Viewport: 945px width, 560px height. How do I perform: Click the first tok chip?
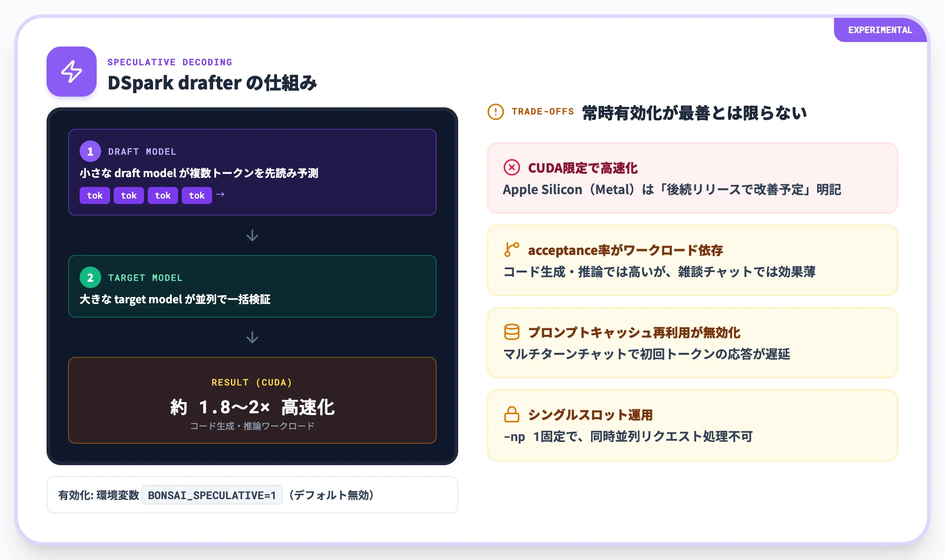click(x=95, y=195)
